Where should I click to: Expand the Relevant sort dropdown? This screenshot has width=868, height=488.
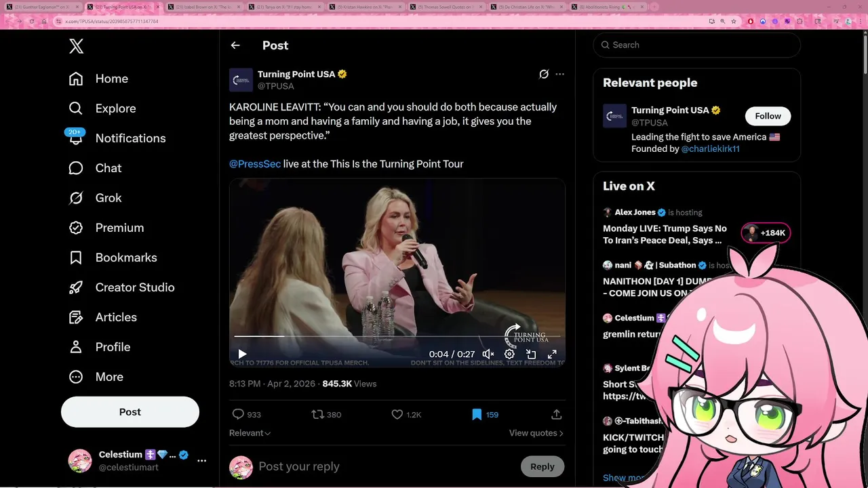coord(250,433)
